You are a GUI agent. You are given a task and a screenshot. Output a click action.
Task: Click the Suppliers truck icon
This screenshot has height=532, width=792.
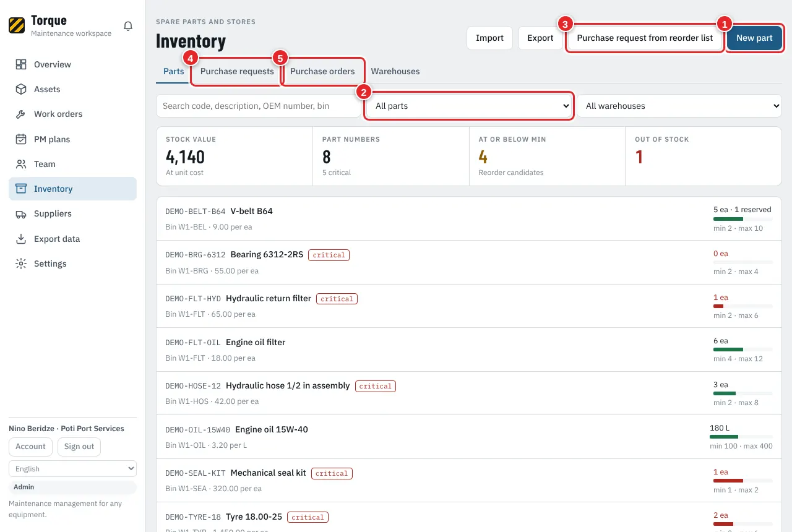click(x=21, y=213)
